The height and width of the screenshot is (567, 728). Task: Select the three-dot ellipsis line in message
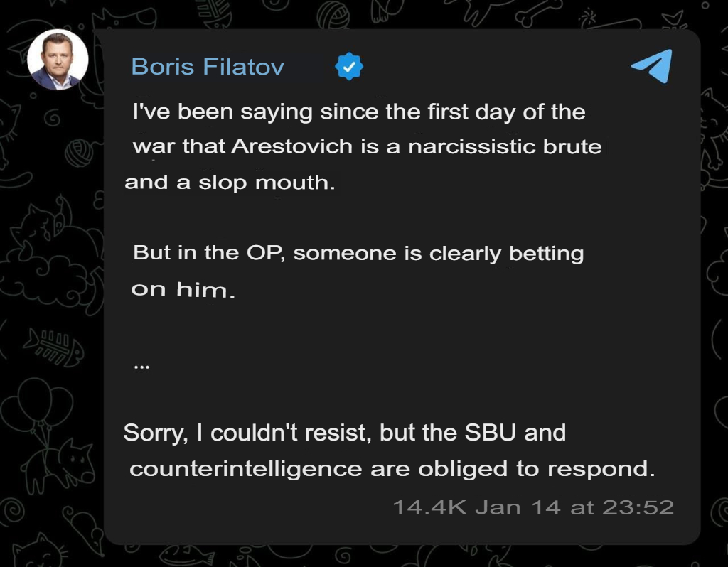pos(141,367)
